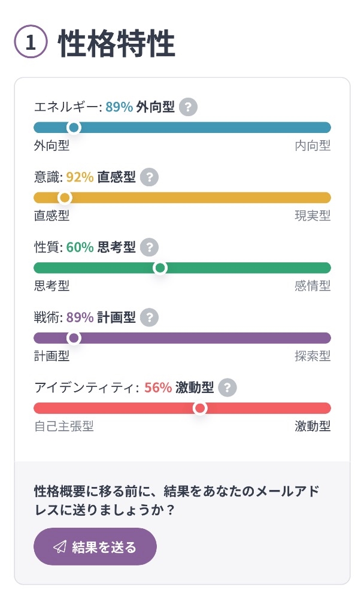This screenshot has width=364, height=599.
Task: Click the 探索型 label under purple bar
Action: 313,356
